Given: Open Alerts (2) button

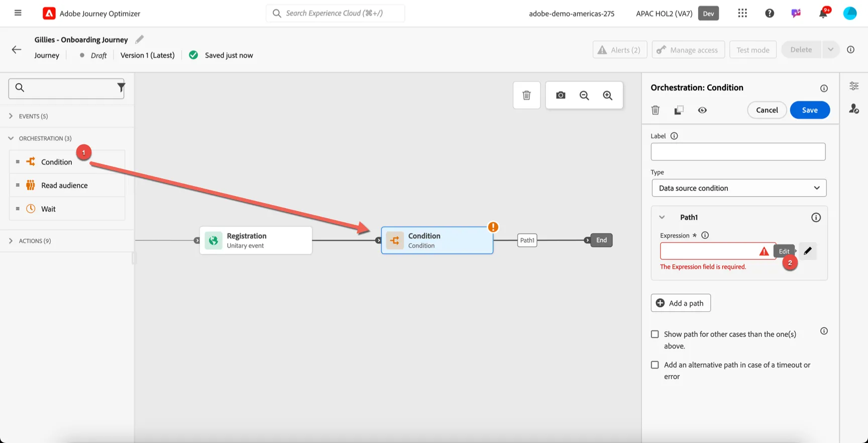Looking at the screenshot, I should [620, 50].
